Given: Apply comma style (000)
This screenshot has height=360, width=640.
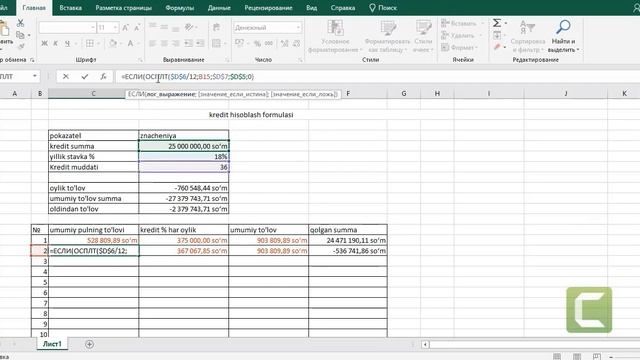Looking at the screenshot, I should coord(269,43).
